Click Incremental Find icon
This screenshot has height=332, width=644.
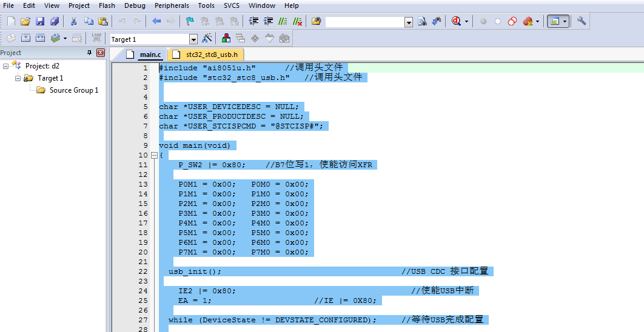(x=437, y=21)
